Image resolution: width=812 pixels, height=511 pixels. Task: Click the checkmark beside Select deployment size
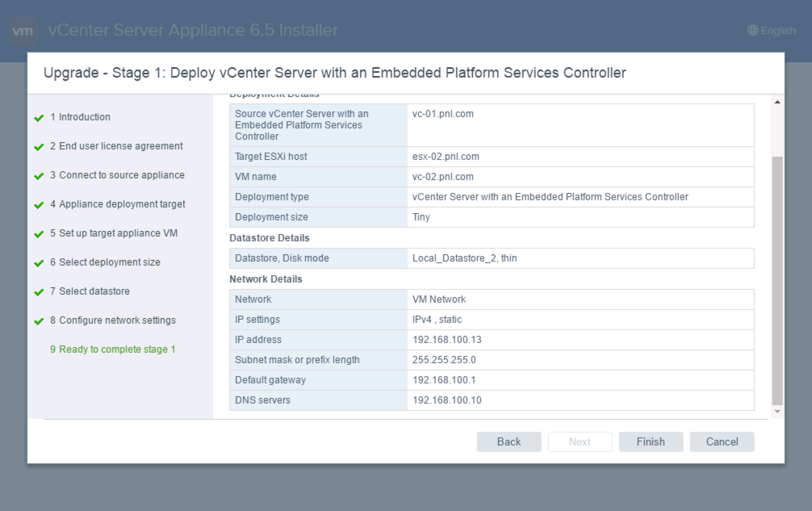(x=39, y=263)
